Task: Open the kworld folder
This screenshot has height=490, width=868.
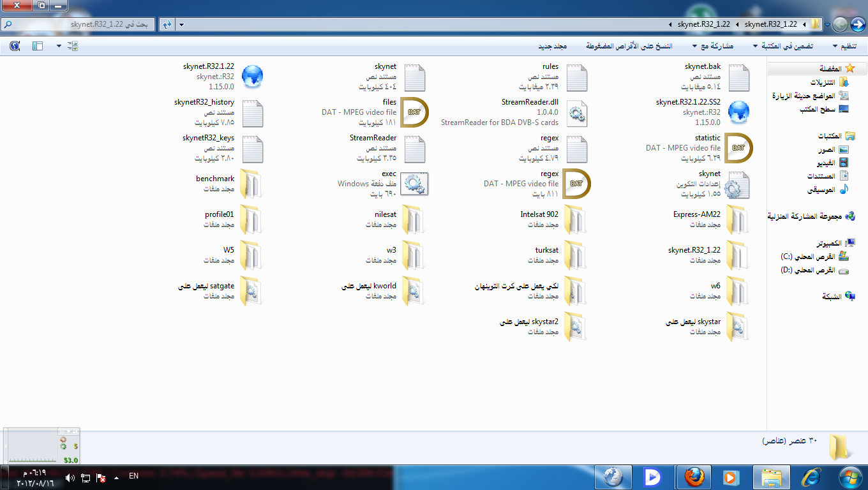Action: [383, 291]
